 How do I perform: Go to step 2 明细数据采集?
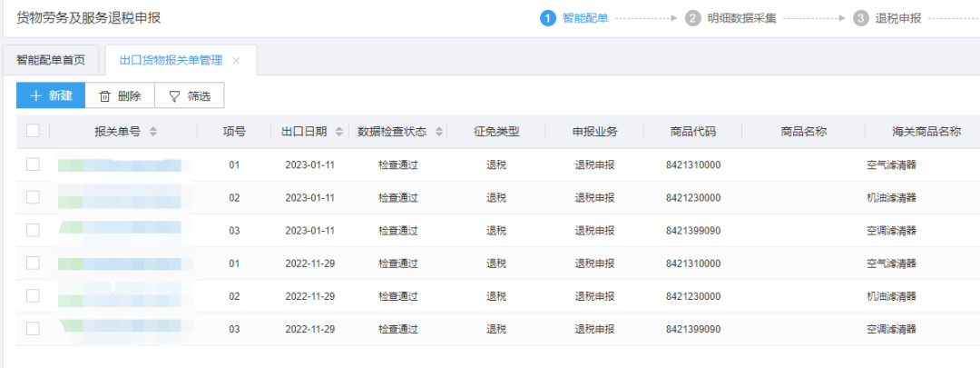(730, 18)
